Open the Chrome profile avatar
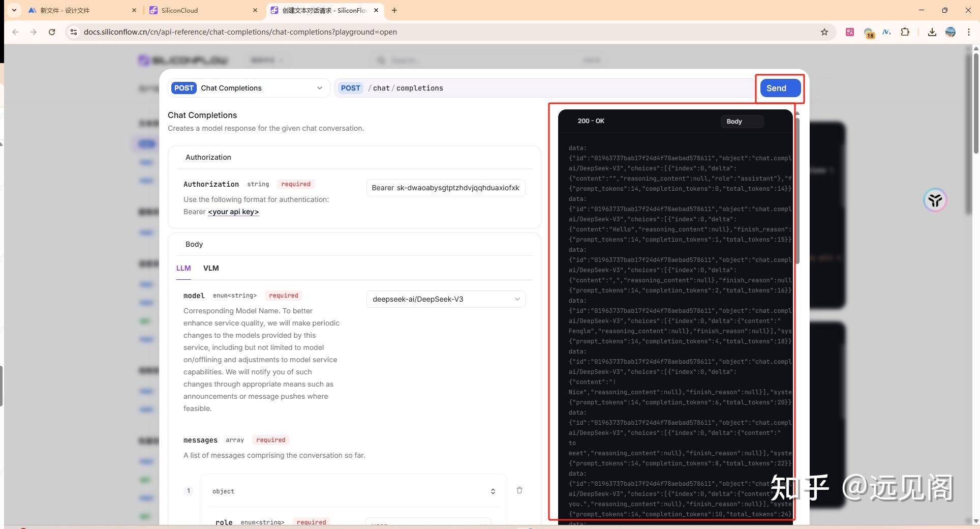Viewport: 980px width, 529px height. coord(951,32)
